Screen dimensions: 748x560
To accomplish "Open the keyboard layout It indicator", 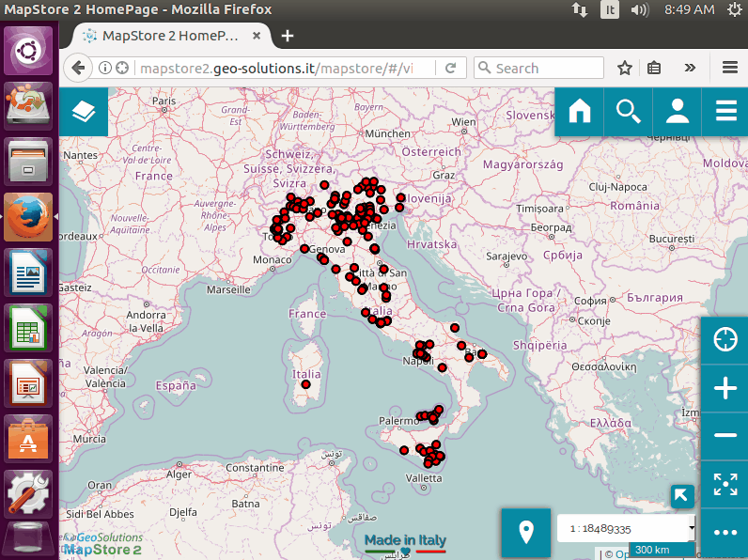I will pos(610,9).
